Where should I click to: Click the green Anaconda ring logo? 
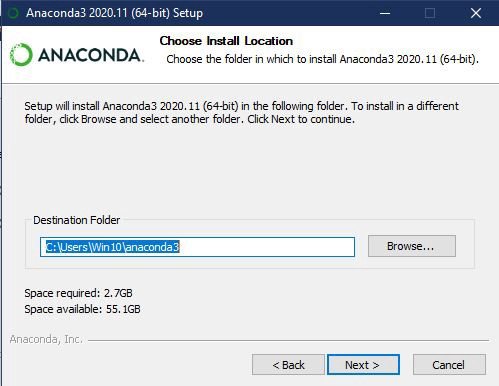21,54
